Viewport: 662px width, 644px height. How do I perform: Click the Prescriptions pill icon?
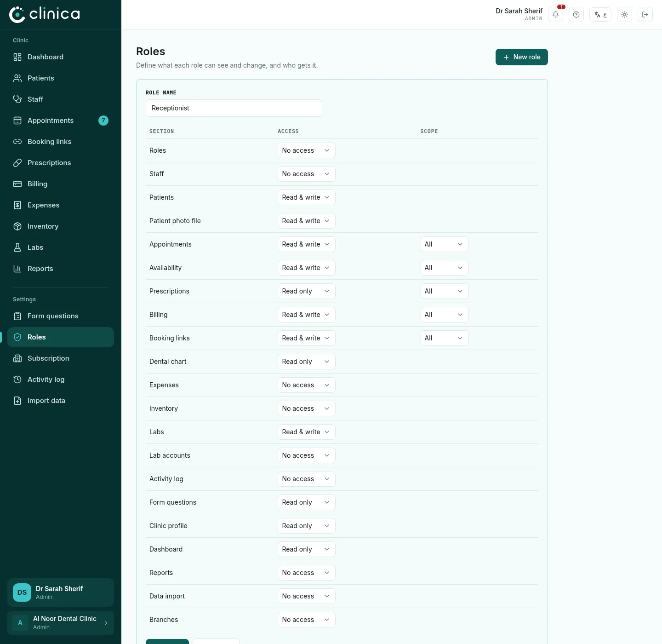coord(17,163)
